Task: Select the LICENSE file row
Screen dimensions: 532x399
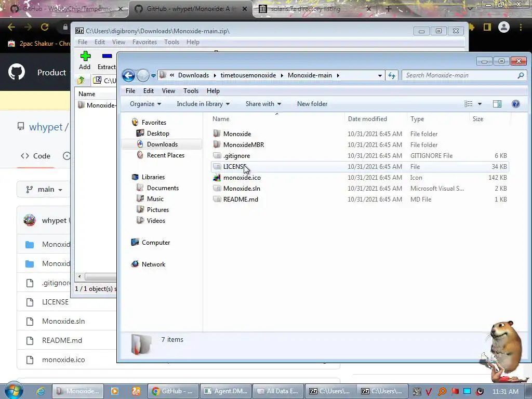Action: 360,167
